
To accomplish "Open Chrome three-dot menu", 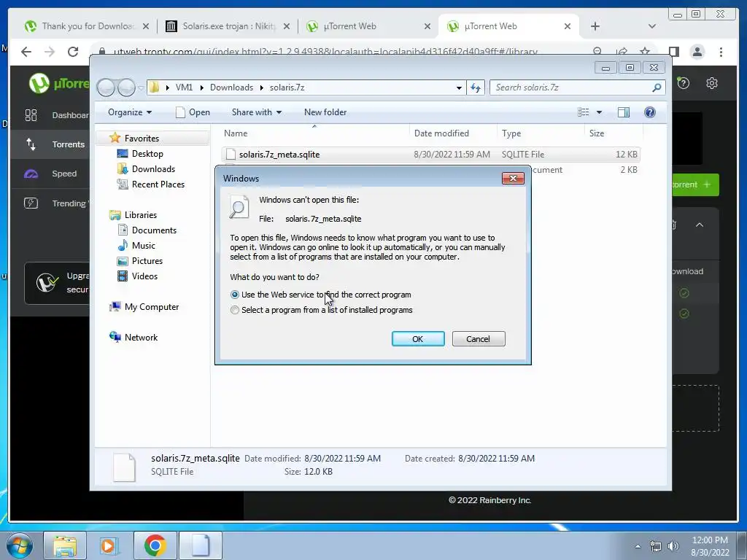I will [x=721, y=52].
